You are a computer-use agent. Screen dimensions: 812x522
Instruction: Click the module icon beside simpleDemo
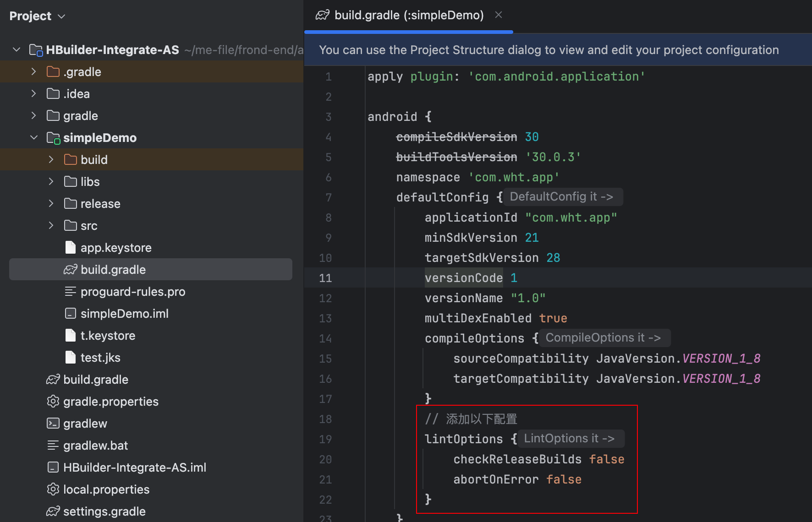click(x=52, y=137)
